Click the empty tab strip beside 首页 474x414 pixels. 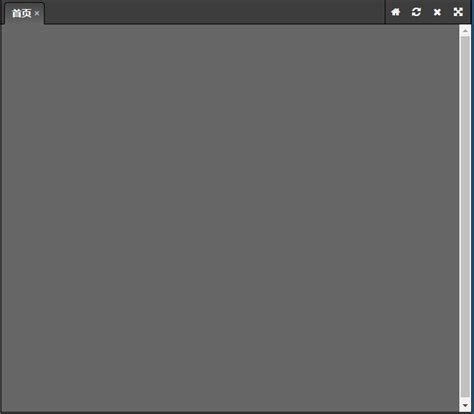pyautogui.click(x=213, y=13)
